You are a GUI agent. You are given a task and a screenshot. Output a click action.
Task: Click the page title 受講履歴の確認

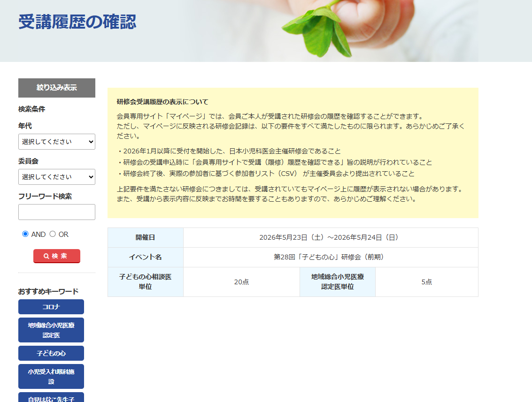pyautogui.click(x=77, y=22)
